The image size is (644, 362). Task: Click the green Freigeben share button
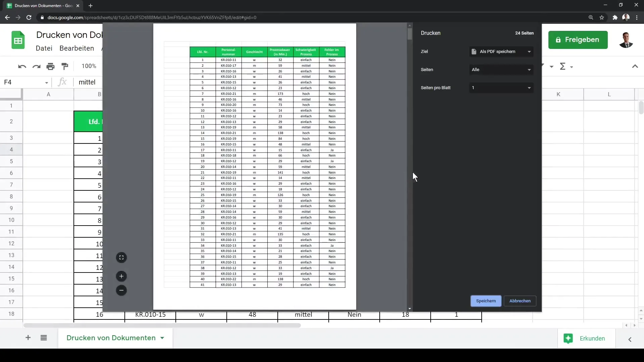[578, 40]
